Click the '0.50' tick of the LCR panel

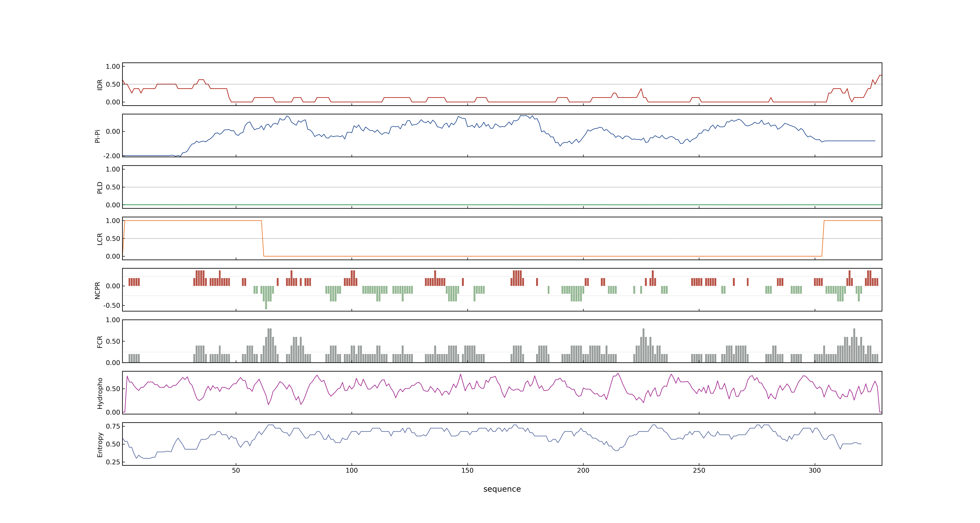tap(113, 239)
